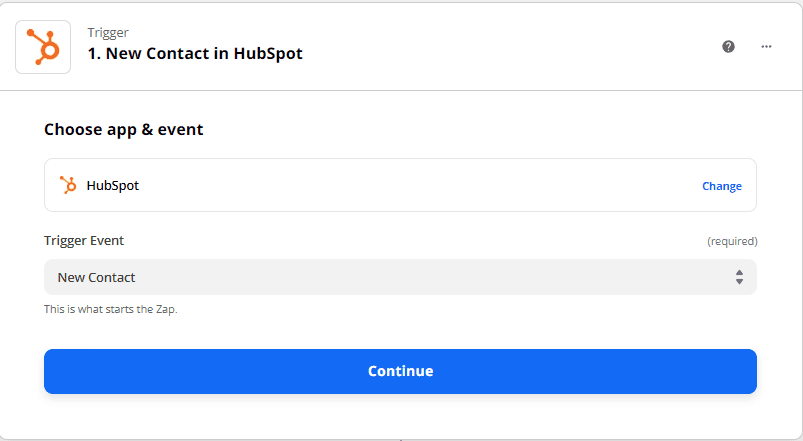Click the step title "1. New Contact in HubSpot"
This screenshot has height=441, width=803.
click(x=195, y=54)
